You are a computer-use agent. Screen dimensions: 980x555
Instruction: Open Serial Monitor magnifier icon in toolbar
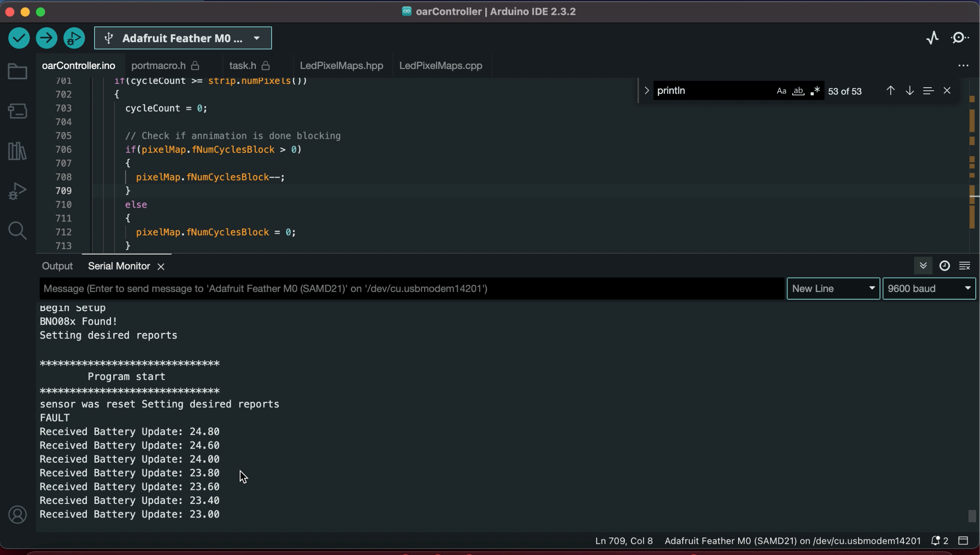960,38
